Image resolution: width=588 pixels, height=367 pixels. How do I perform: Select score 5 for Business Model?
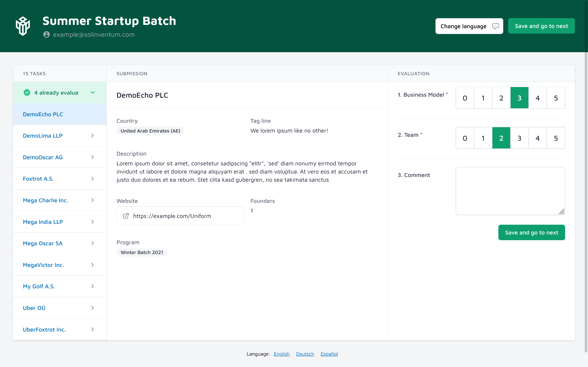pyautogui.click(x=556, y=98)
